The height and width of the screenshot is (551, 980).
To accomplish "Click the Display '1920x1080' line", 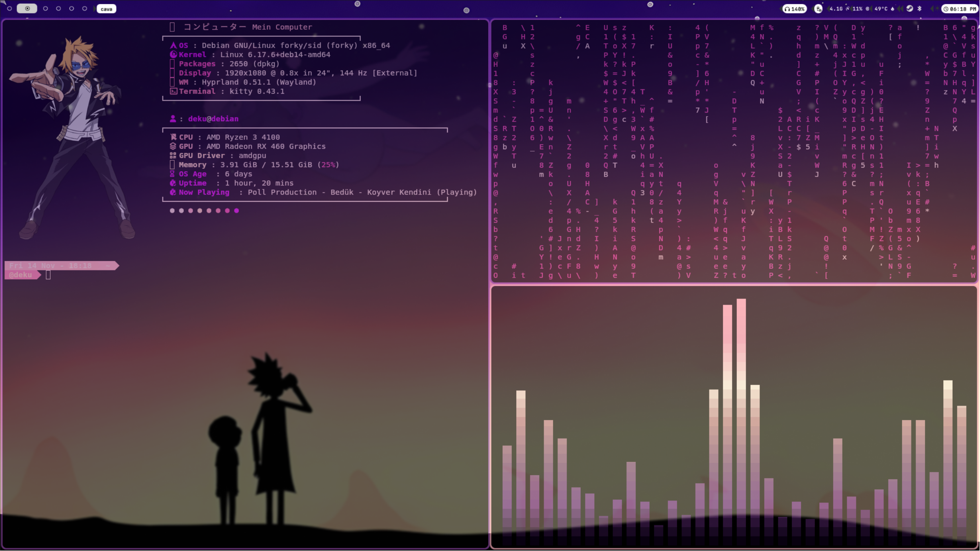I will tap(298, 73).
